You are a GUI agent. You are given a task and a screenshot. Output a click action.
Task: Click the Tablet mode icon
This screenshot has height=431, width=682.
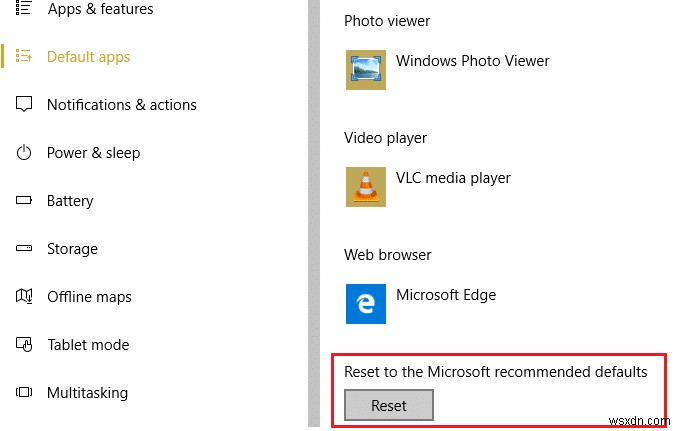coord(25,345)
